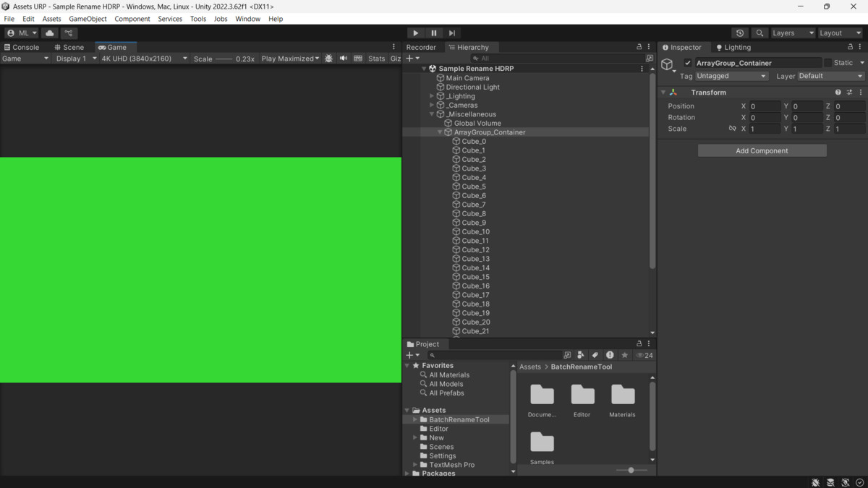Open the Layer Default dropdown
The height and width of the screenshot is (488, 868).
pyautogui.click(x=830, y=75)
